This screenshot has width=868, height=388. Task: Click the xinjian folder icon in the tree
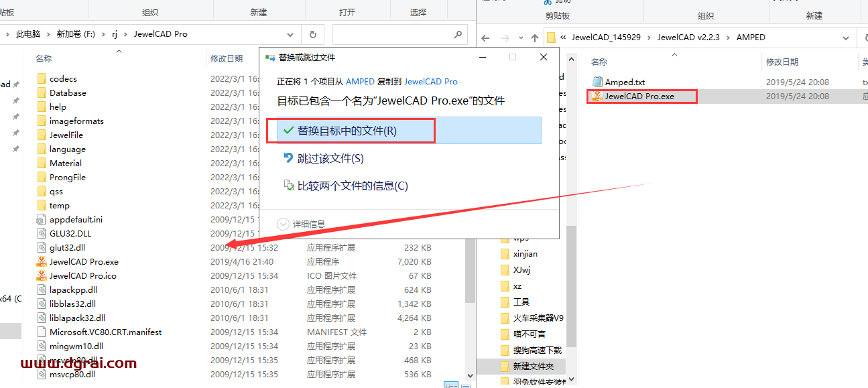pyautogui.click(x=505, y=254)
